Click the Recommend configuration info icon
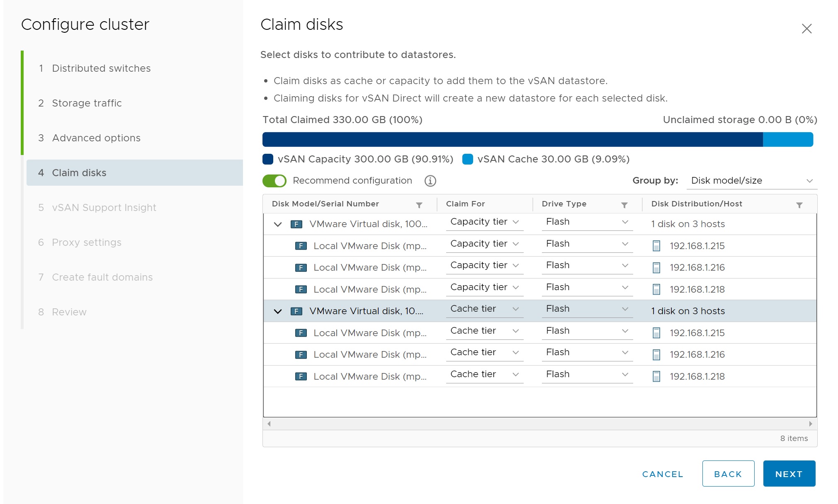The image size is (838, 504). [x=430, y=181]
